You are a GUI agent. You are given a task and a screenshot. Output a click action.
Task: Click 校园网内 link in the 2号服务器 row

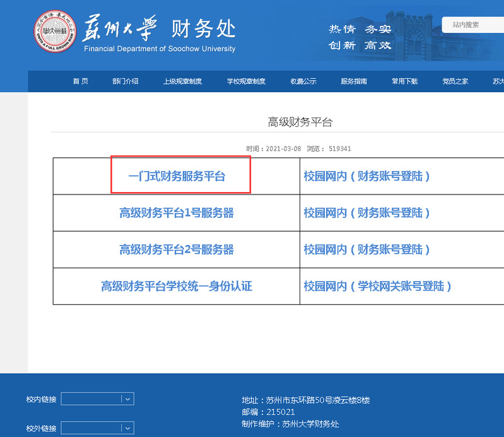[x=366, y=249]
